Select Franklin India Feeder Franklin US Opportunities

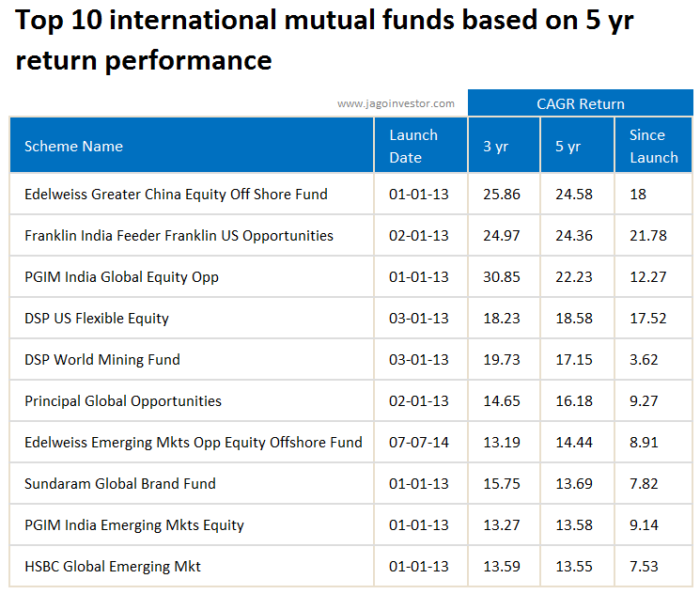point(179,235)
